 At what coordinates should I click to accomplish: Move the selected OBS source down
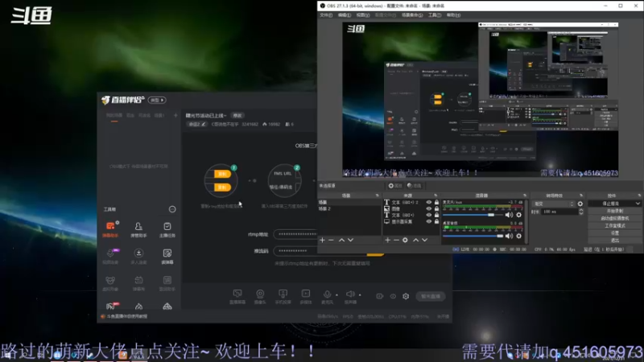pos(425,240)
